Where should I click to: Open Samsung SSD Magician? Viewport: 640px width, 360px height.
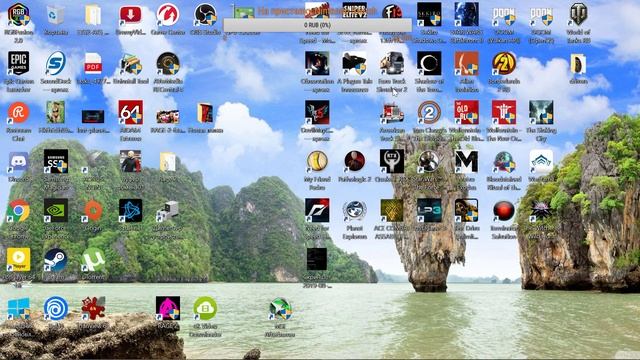pyautogui.click(x=56, y=162)
